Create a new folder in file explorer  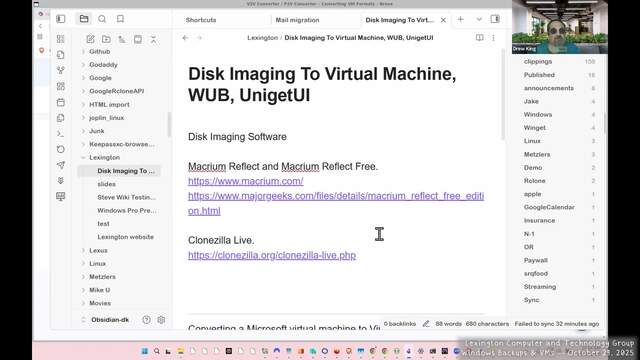click(106, 39)
